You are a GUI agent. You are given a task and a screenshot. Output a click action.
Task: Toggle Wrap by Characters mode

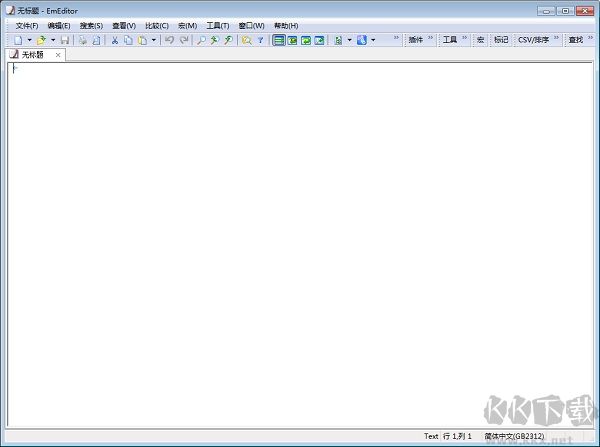tap(292, 40)
